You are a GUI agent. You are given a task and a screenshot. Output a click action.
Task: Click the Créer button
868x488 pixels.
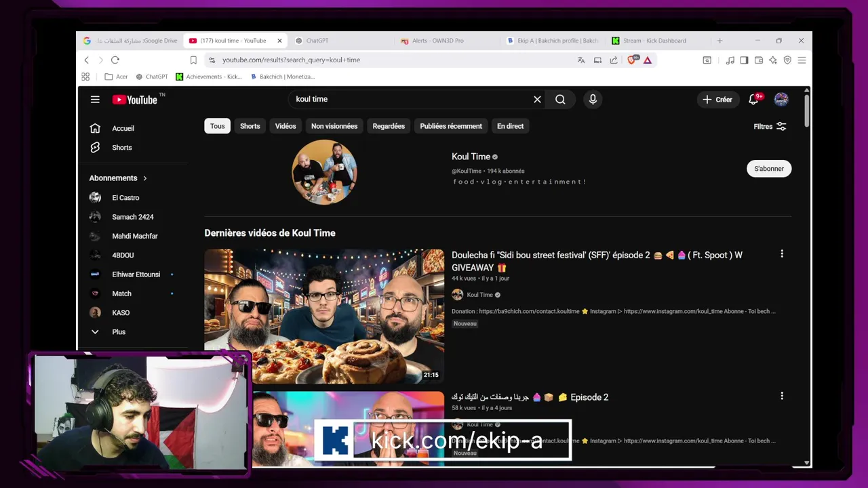718,100
